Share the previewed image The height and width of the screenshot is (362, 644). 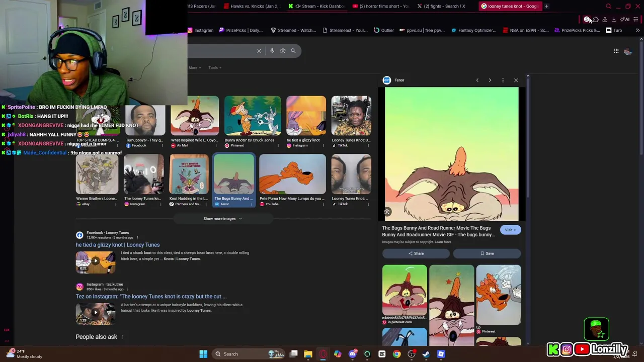point(416,254)
